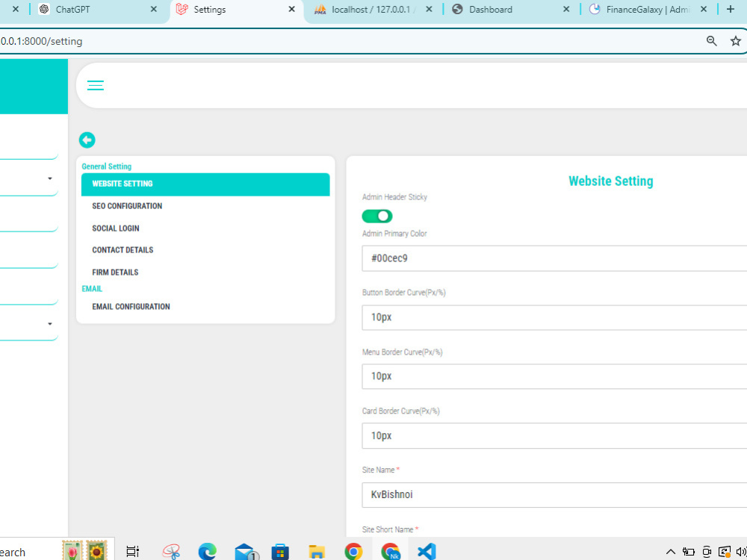
Task: Launch Microsoft Edge from taskbar
Action: click(207, 552)
